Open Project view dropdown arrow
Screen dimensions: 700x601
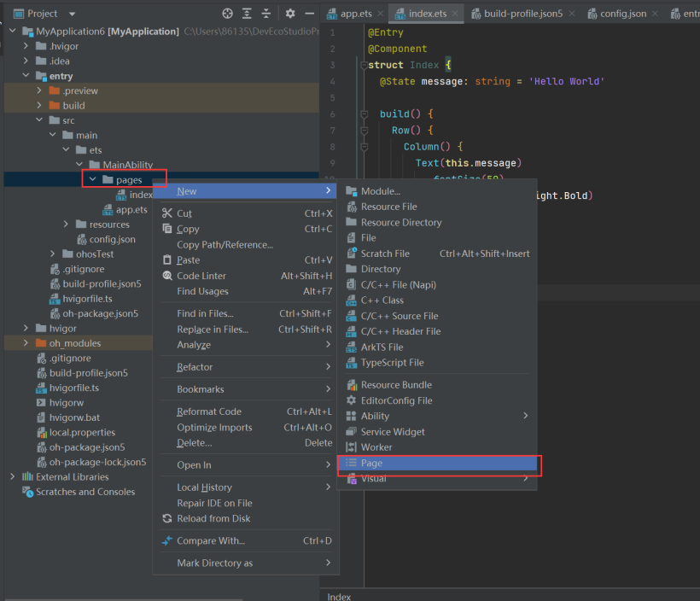click(72, 14)
